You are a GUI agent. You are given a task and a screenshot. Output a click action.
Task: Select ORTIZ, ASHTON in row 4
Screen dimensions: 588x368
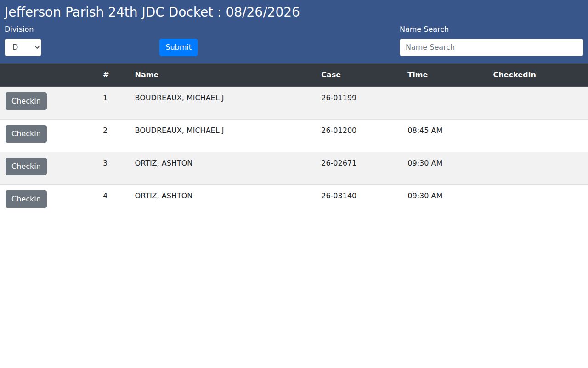pos(164,196)
